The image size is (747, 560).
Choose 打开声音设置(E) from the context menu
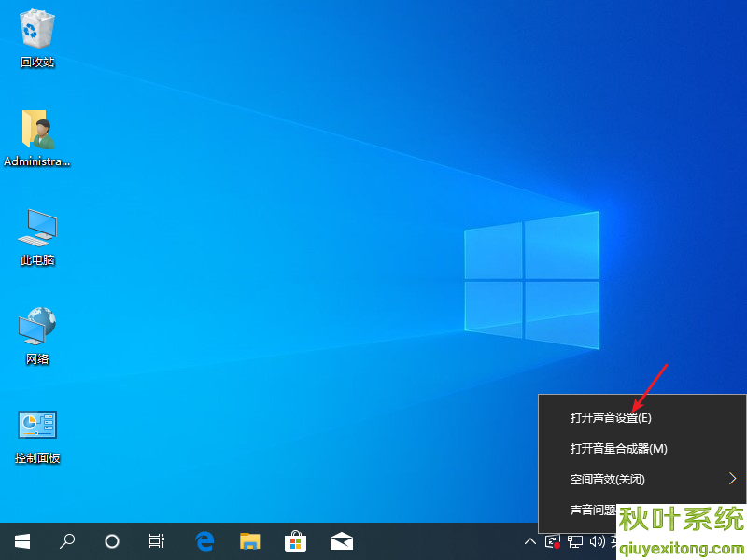(642, 417)
